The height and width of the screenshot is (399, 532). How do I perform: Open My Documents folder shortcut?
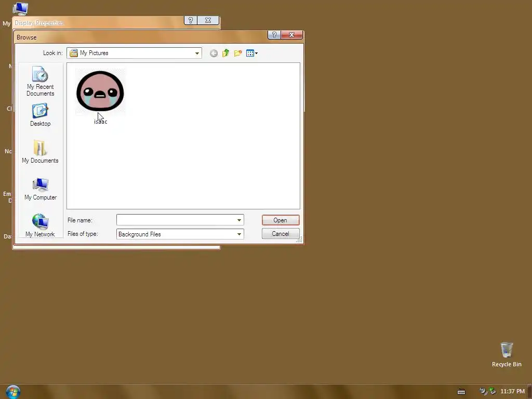[x=40, y=152]
